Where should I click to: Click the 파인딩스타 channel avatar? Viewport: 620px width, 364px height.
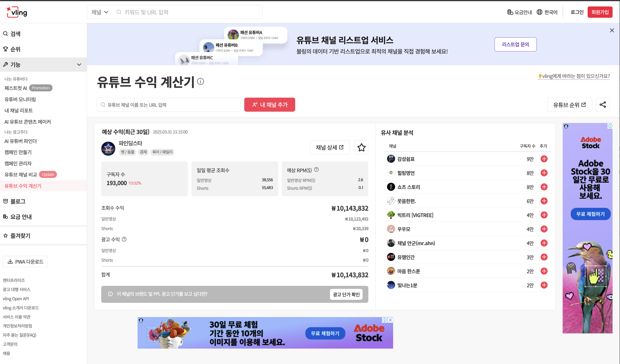point(108,148)
